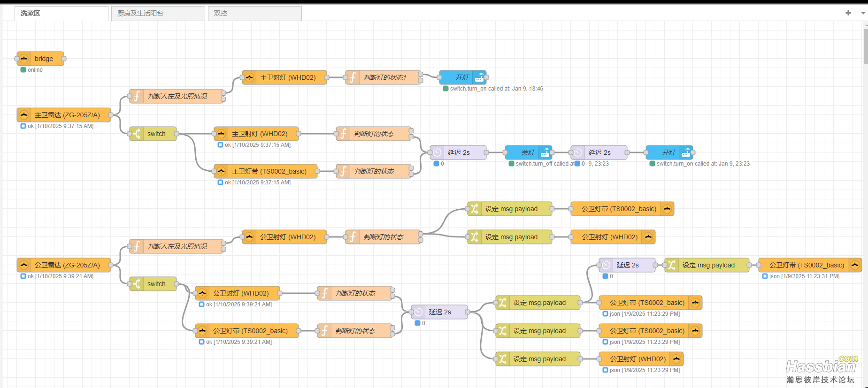Select the 主卫雷达 (ZG-205Z/A) node
The image size is (868, 388).
(64, 115)
